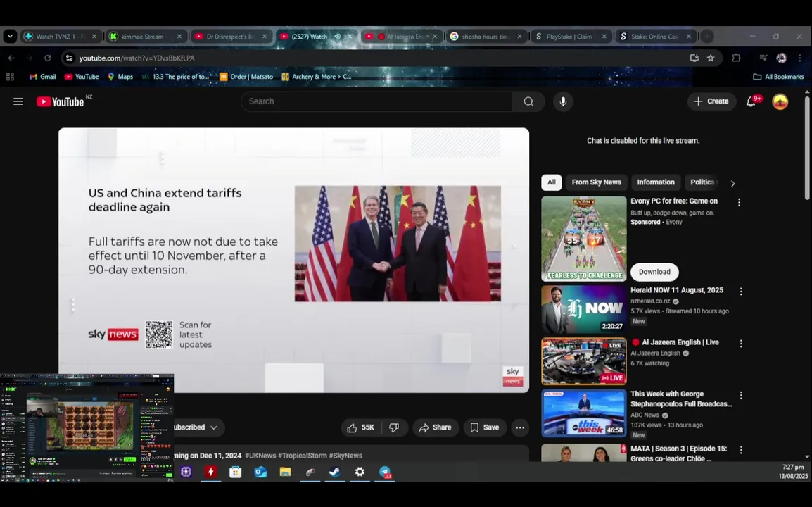Open Windows Settings gear in taskbar
Image resolution: width=812 pixels, height=507 pixels.
360,472
